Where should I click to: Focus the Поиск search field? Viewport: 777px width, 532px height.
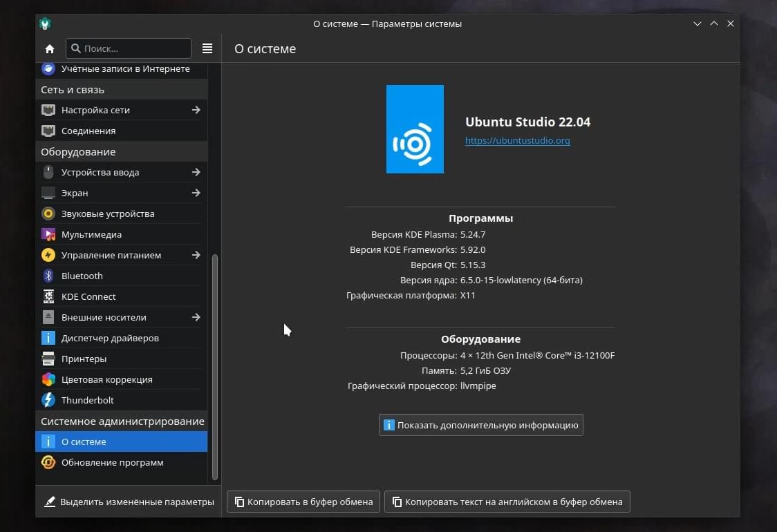129,48
